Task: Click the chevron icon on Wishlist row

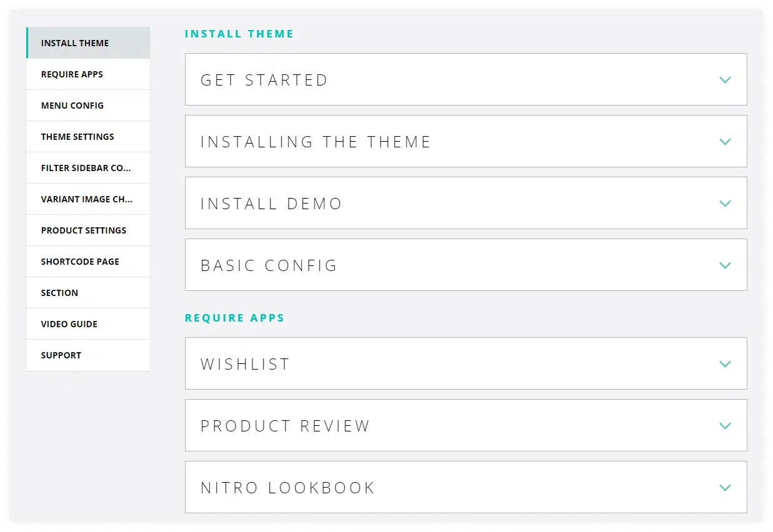Action: point(725,364)
